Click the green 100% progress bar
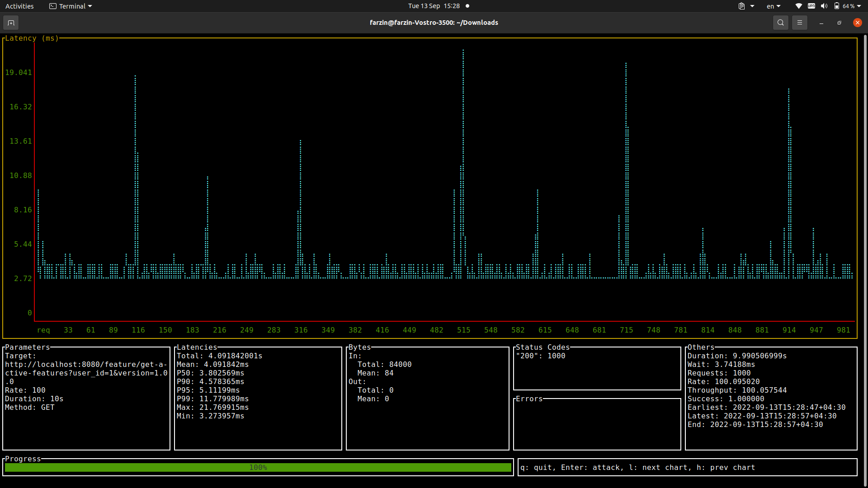The image size is (868, 488). tap(258, 468)
